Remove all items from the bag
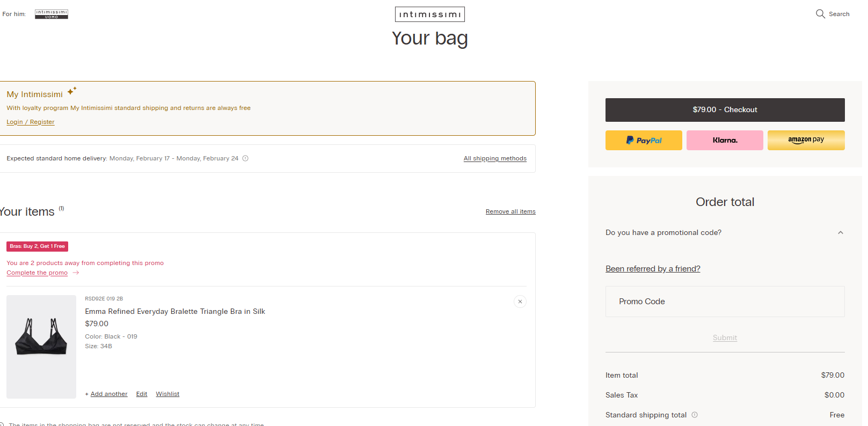This screenshot has width=868, height=426. click(x=510, y=211)
